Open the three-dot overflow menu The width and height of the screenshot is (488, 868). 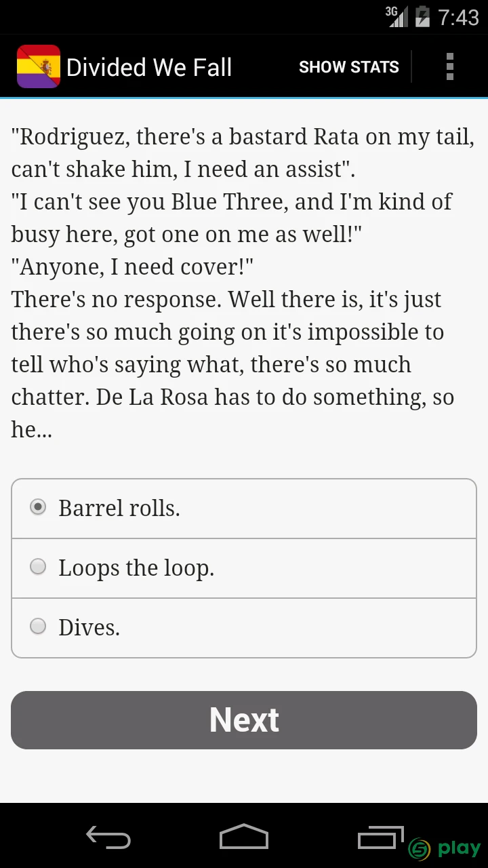pos(449,66)
